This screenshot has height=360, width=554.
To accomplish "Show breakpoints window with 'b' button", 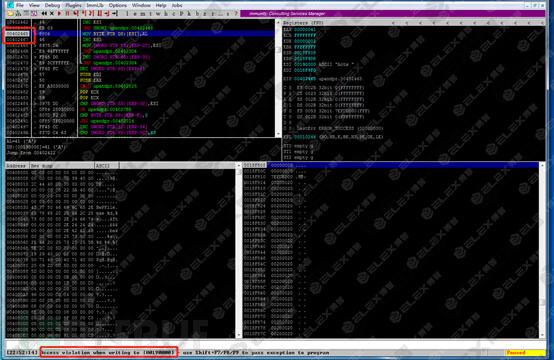I will 197,14.
